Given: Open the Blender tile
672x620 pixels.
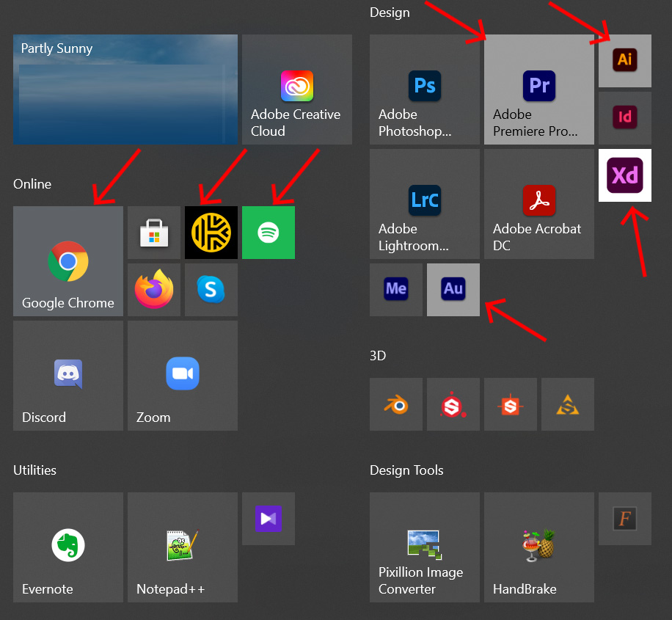Looking at the screenshot, I should pyautogui.click(x=396, y=404).
